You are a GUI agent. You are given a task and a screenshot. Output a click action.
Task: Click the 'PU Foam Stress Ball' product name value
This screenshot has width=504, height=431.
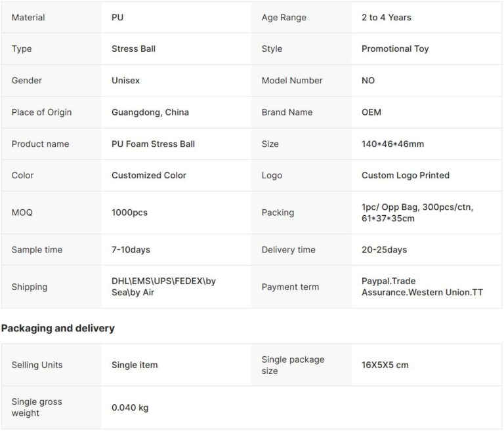click(153, 144)
